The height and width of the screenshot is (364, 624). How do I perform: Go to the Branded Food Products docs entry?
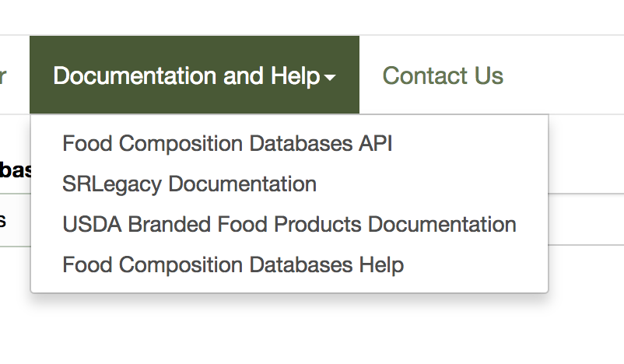click(x=289, y=225)
